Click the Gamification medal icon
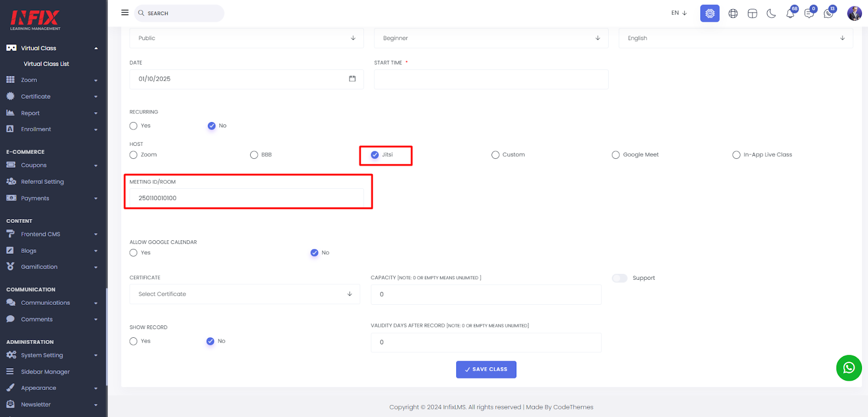Screen dimensions: 868x417 click(10, 267)
